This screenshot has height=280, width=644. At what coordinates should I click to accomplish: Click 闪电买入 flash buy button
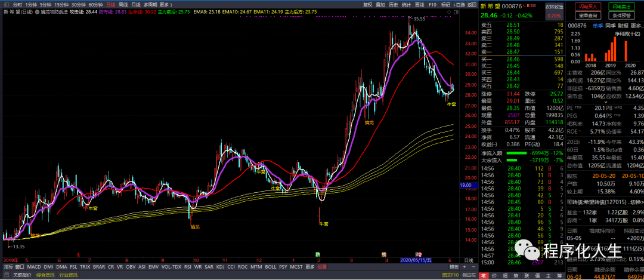(588, 7)
